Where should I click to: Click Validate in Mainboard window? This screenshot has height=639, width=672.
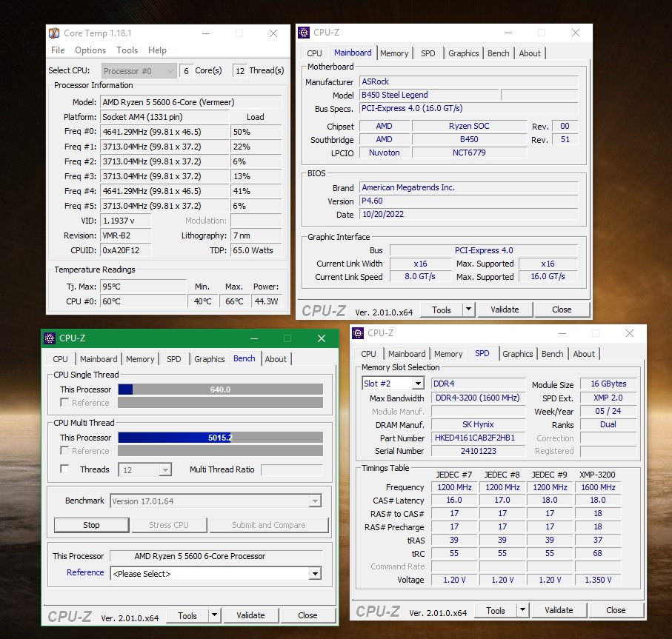click(505, 310)
